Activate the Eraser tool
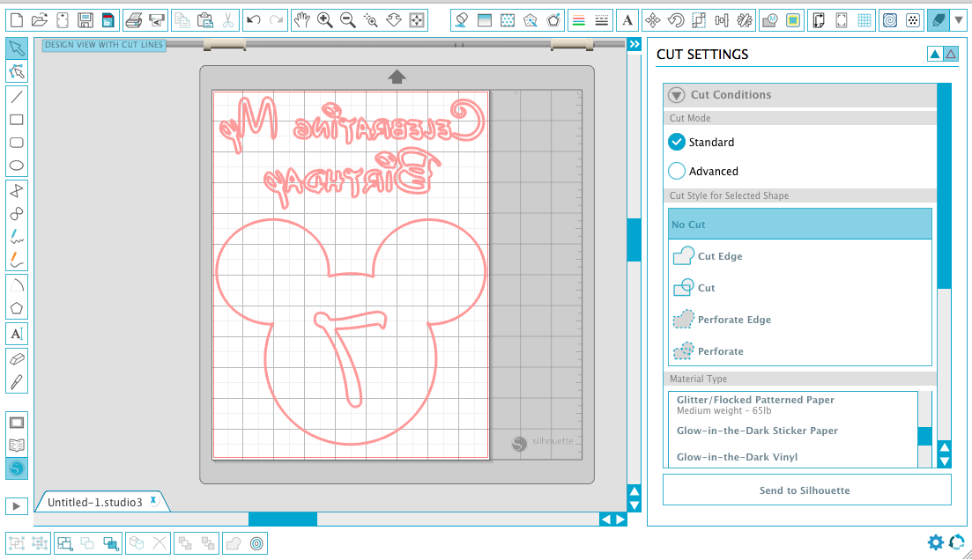 (17, 359)
